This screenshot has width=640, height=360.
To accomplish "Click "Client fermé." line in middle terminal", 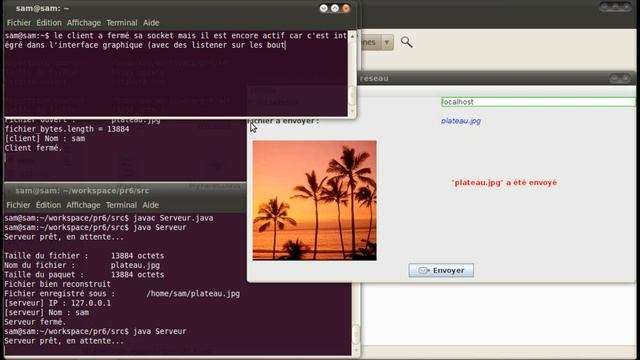I will tap(33, 148).
